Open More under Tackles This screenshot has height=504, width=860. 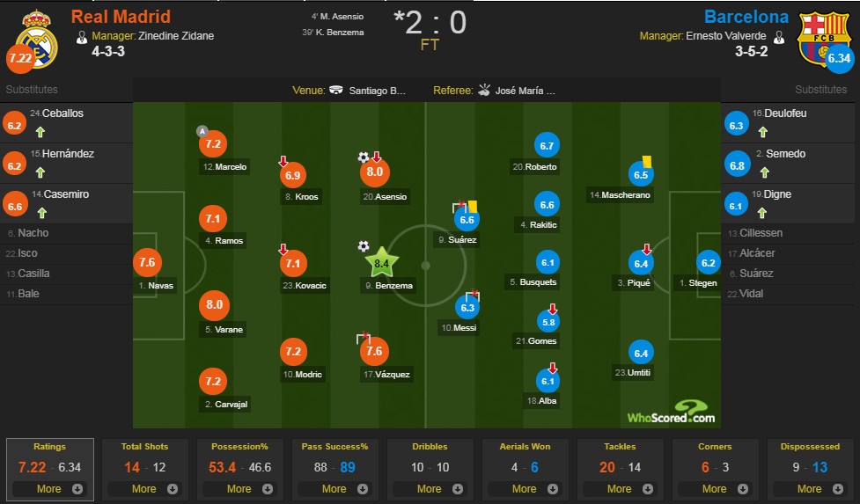tap(620, 488)
